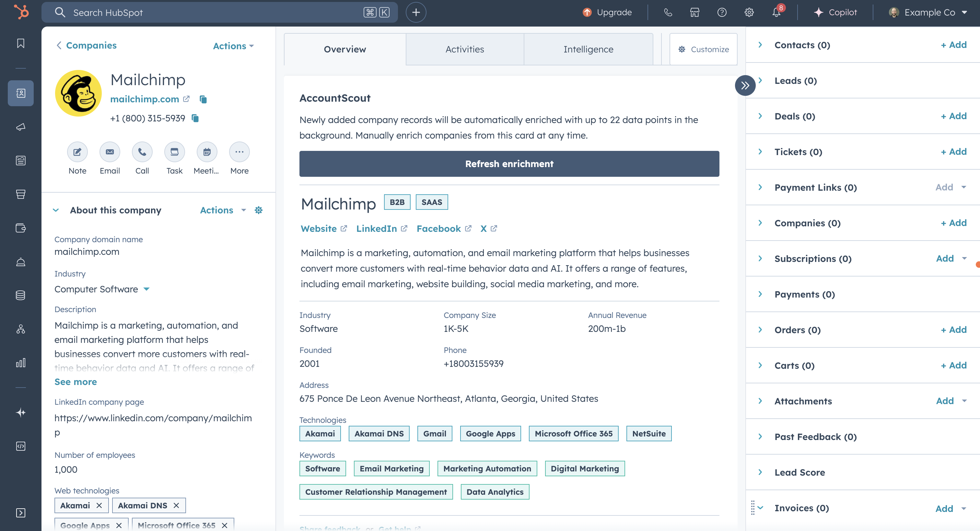Open the Breeze AI sparkle sidebar icon
Screen dimensions: 980x531
(20, 412)
